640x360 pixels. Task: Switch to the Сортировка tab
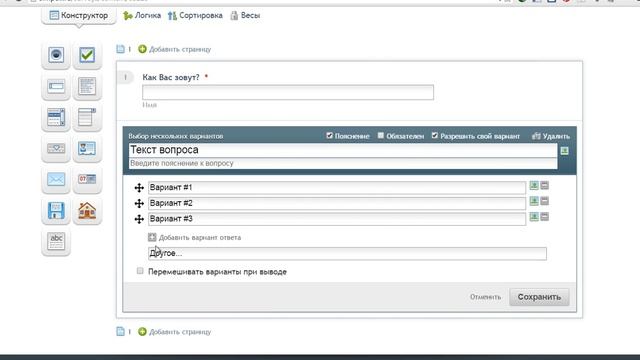click(x=196, y=16)
